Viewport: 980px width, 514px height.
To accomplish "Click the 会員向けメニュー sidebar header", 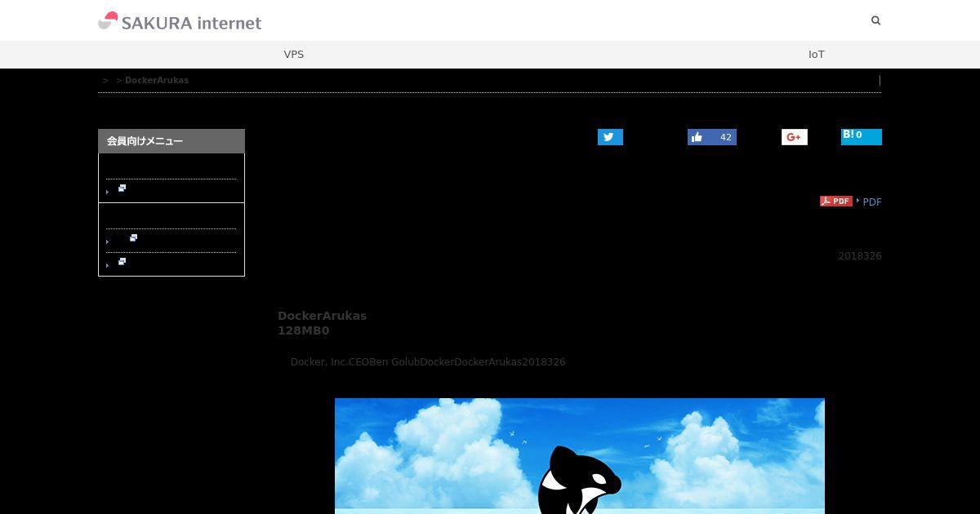I will (171, 141).
